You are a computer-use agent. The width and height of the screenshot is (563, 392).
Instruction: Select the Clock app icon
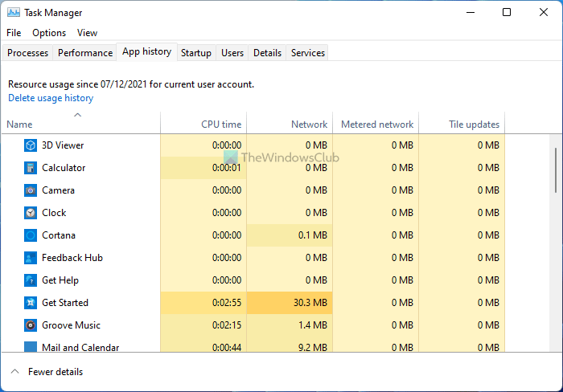31,213
